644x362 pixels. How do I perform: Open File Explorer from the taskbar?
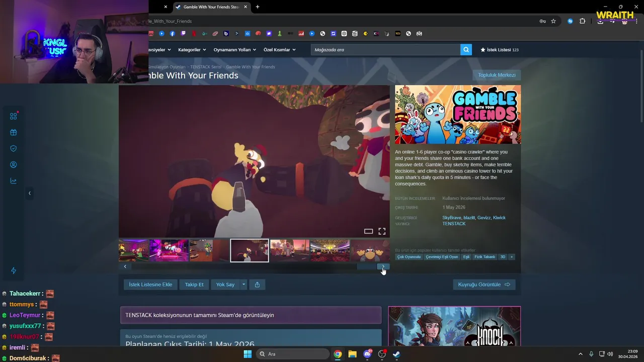click(352, 354)
